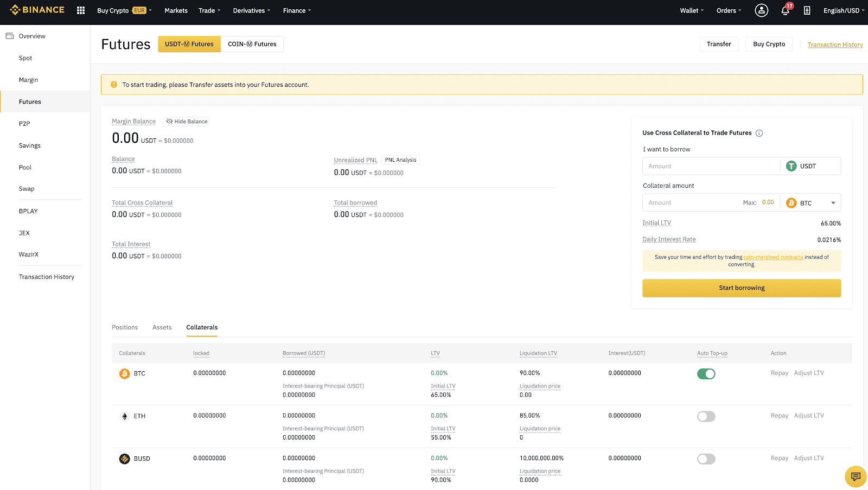Viewport: 868px width, 490px height.
Task: Click Repay in the BTC row
Action: 780,373
